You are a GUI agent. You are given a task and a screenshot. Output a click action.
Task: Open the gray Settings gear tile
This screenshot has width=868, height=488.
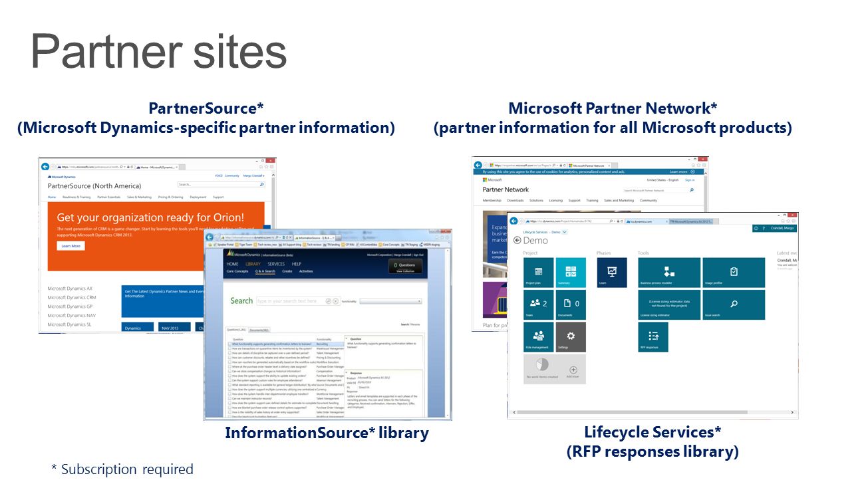(571, 336)
